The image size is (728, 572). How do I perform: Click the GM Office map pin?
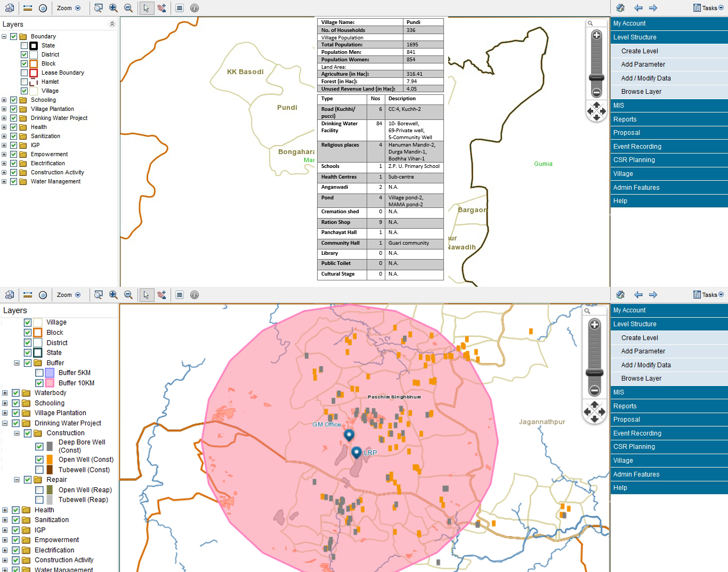349,436
